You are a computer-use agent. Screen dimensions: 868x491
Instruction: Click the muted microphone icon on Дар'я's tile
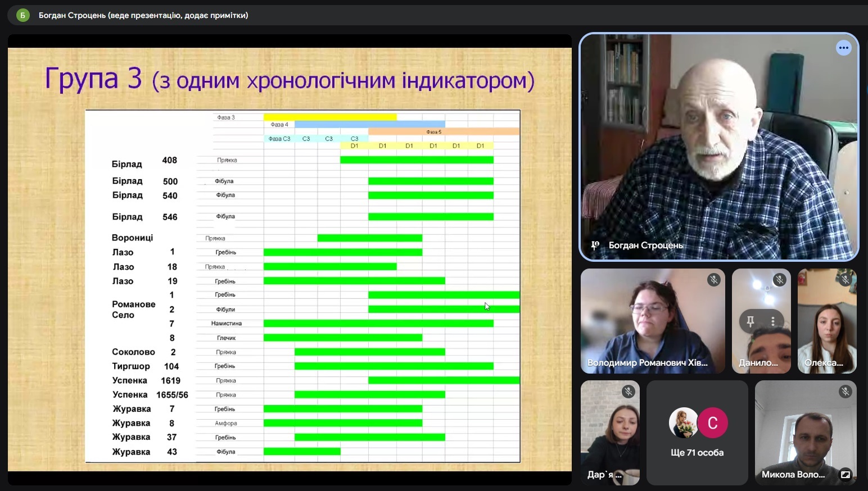click(629, 391)
